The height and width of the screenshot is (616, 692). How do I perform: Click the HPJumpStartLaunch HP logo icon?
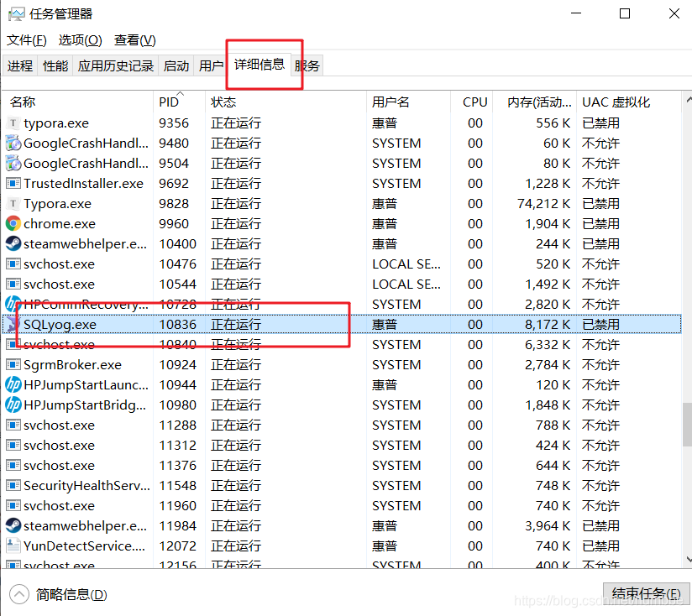click(13, 385)
